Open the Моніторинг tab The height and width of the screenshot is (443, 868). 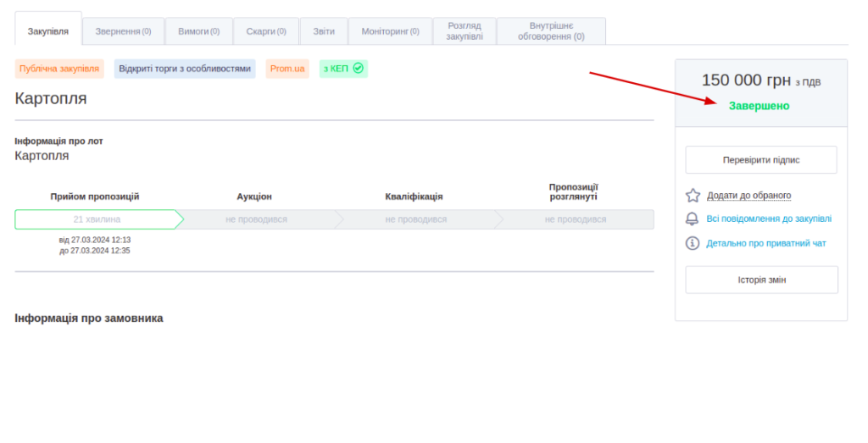(x=390, y=31)
